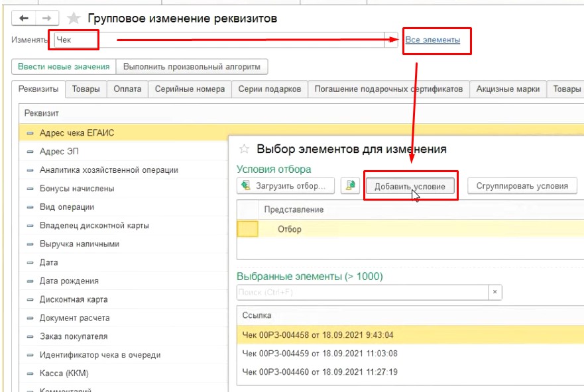Switch to the Акцизные марки tab
The height and width of the screenshot is (392, 584).
point(508,89)
